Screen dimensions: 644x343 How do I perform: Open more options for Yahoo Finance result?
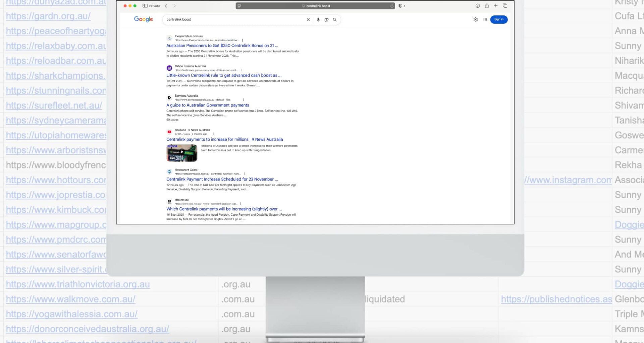pyautogui.click(x=241, y=70)
